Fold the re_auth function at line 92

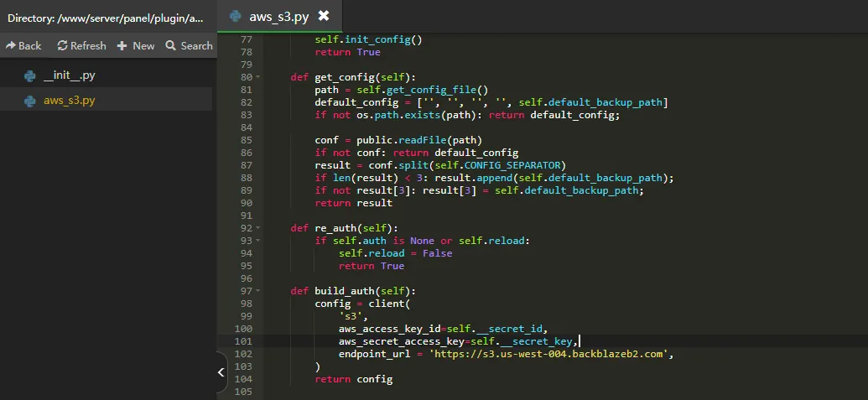click(x=258, y=228)
